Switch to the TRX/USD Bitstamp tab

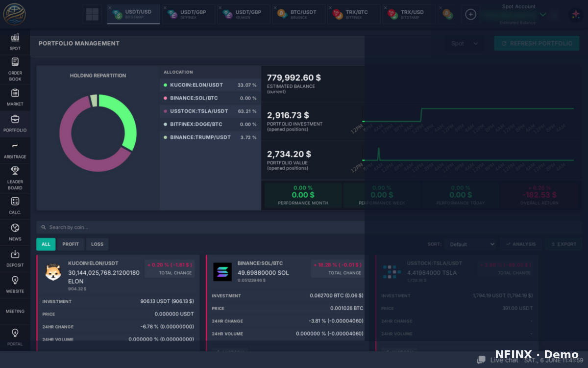(409, 14)
